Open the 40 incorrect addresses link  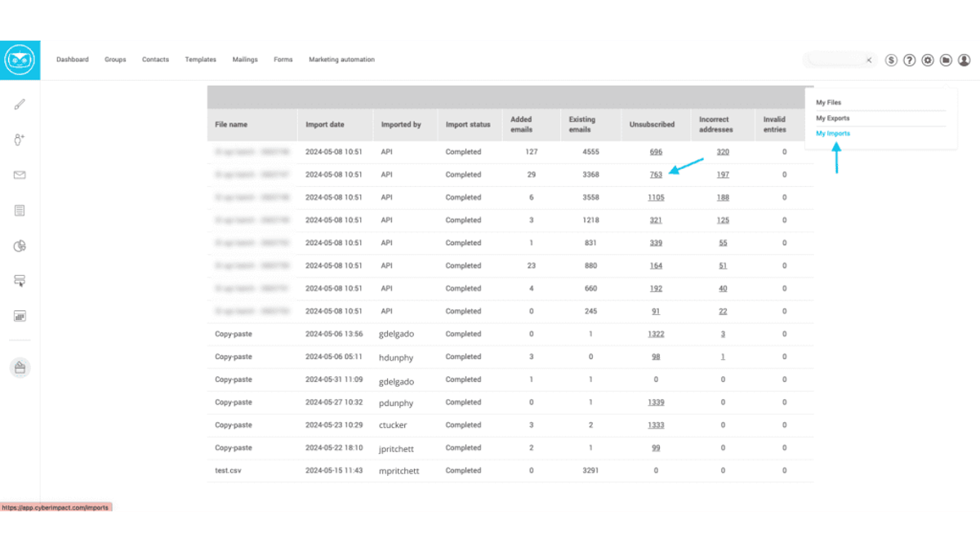tap(723, 289)
